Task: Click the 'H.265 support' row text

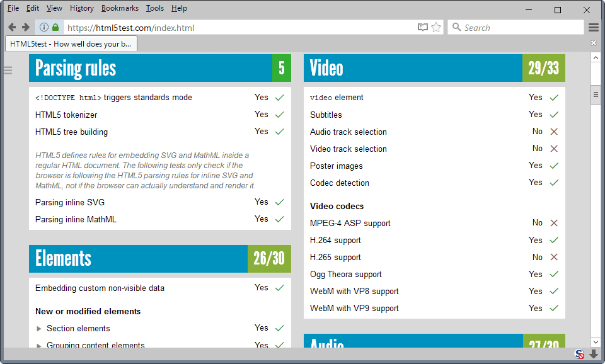Action: (335, 257)
